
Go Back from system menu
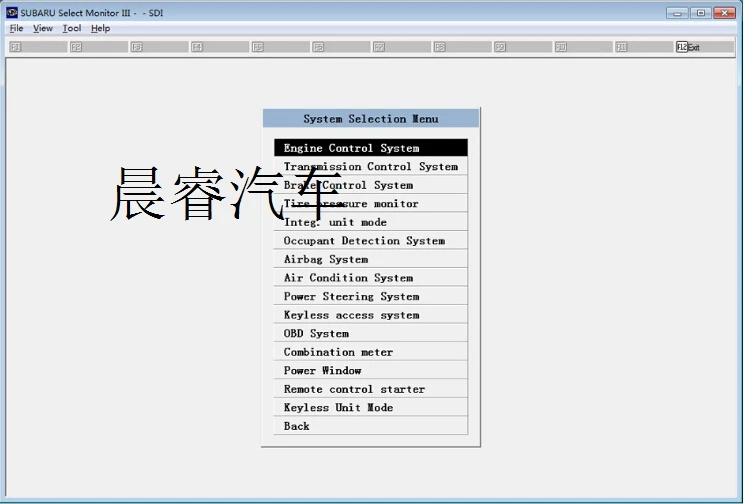371,426
